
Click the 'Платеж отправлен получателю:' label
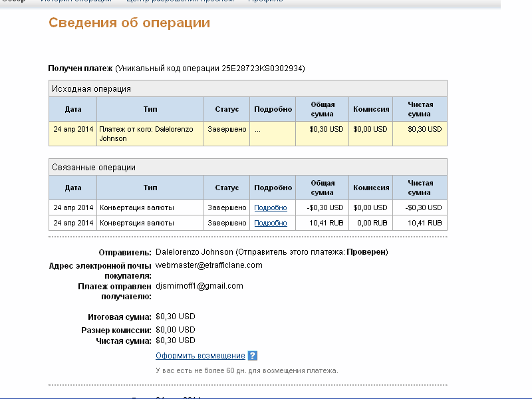(114, 291)
